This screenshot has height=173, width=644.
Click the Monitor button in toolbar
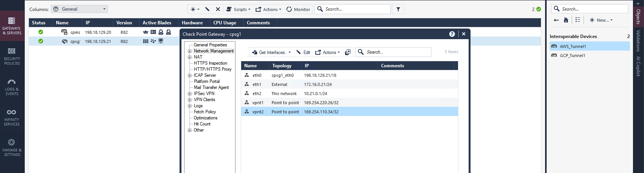(298, 9)
